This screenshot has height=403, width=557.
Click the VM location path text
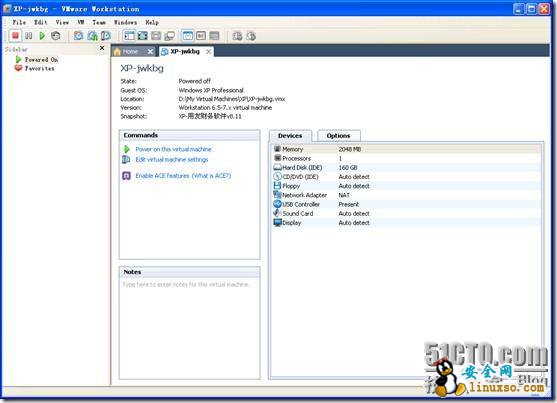click(x=232, y=99)
